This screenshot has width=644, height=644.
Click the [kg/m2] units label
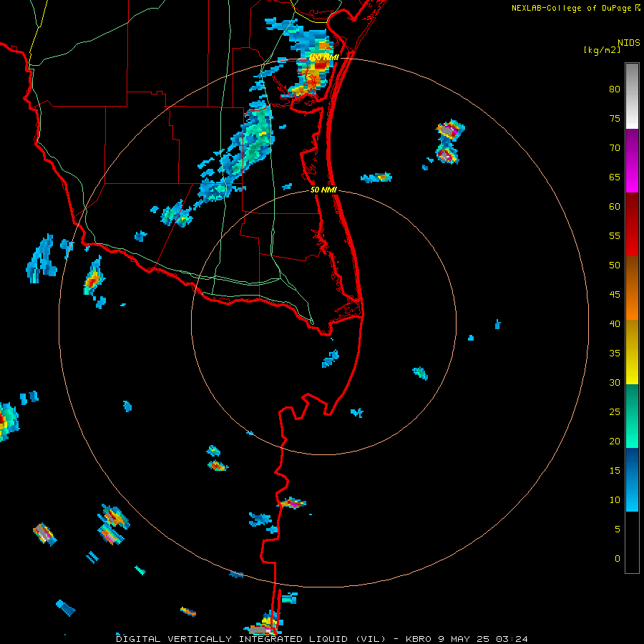[602, 50]
